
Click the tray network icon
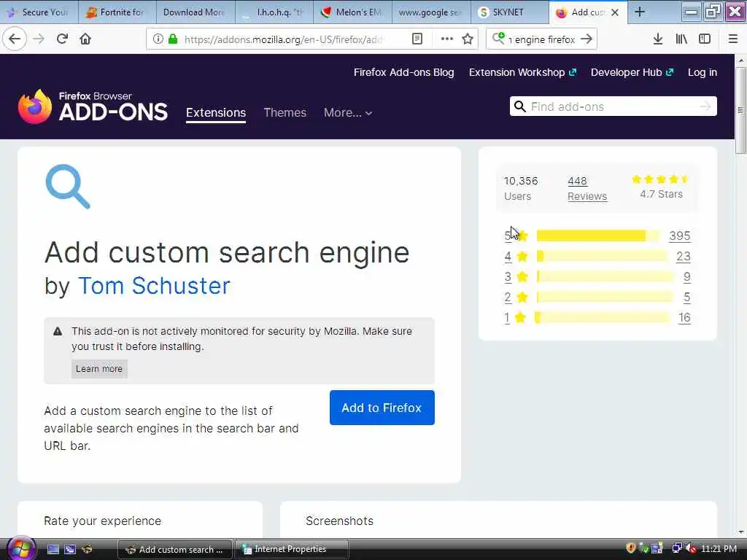click(676, 548)
